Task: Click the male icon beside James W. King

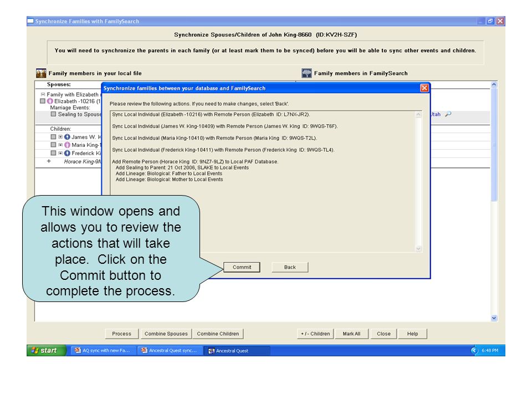Action: [67, 137]
